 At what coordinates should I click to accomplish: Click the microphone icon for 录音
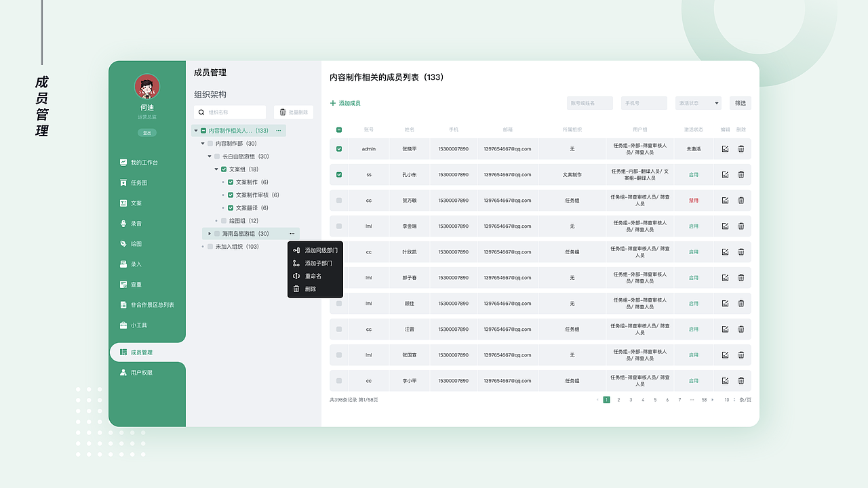point(123,224)
